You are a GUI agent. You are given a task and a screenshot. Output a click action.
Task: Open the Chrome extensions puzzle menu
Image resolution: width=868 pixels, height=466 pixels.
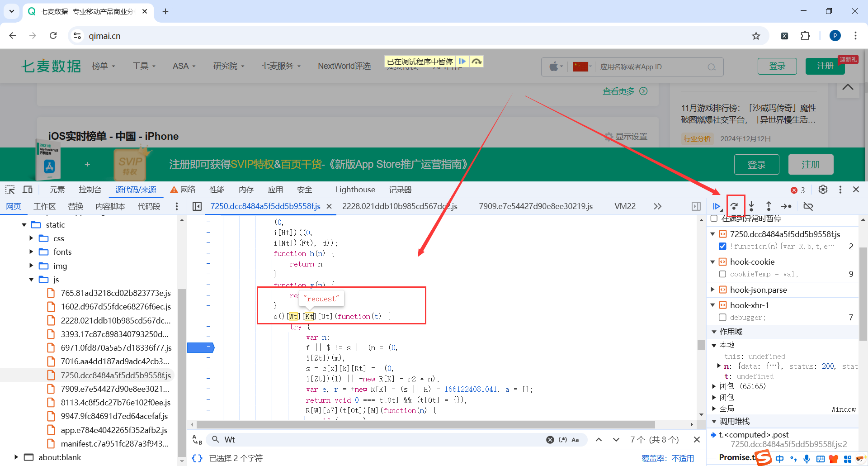click(805, 36)
